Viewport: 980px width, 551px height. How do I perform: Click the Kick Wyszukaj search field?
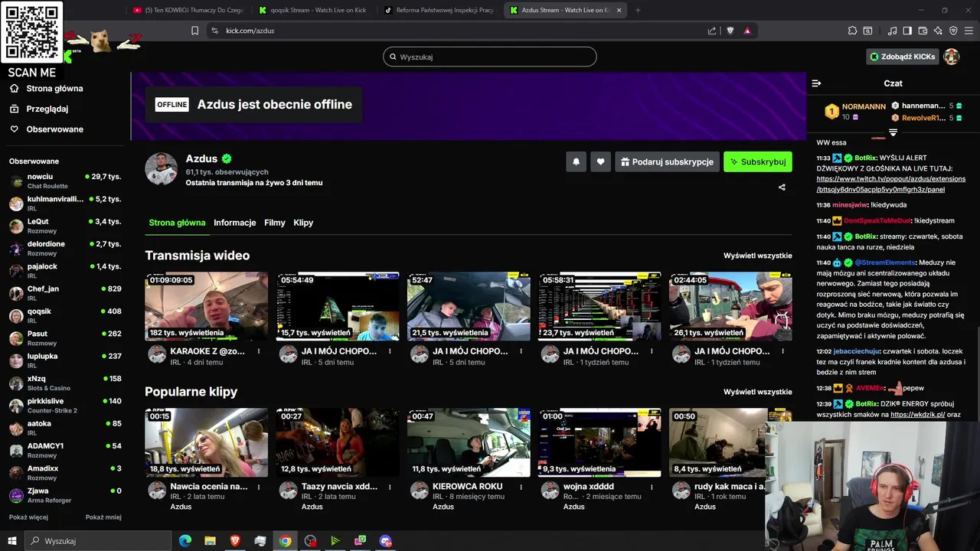490,57
